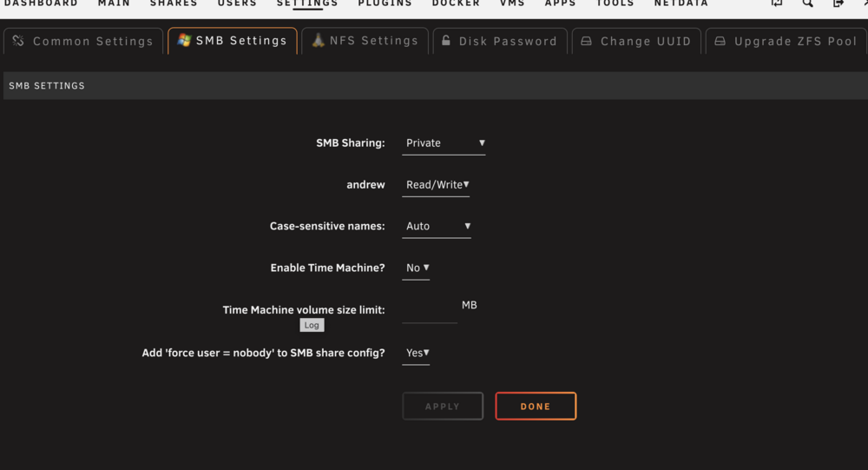
Task: Open the Plugins menu item
Action: pyautogui.click(x=385, y=3)
